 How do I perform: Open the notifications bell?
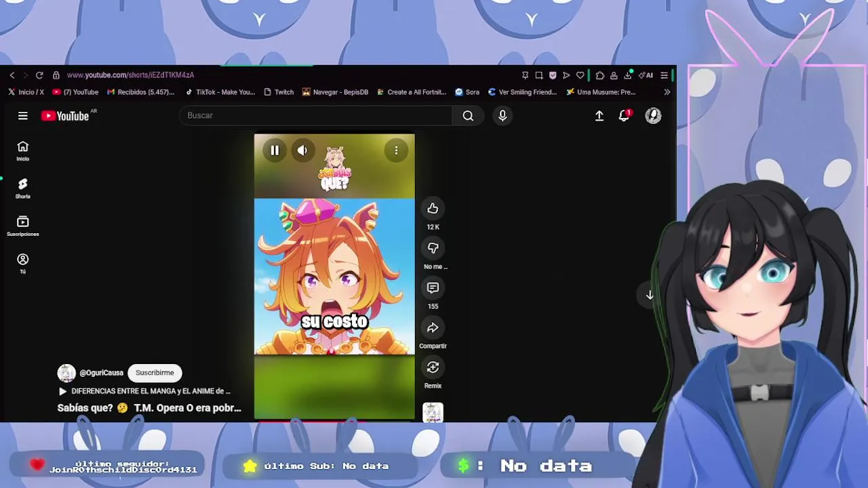624,116
